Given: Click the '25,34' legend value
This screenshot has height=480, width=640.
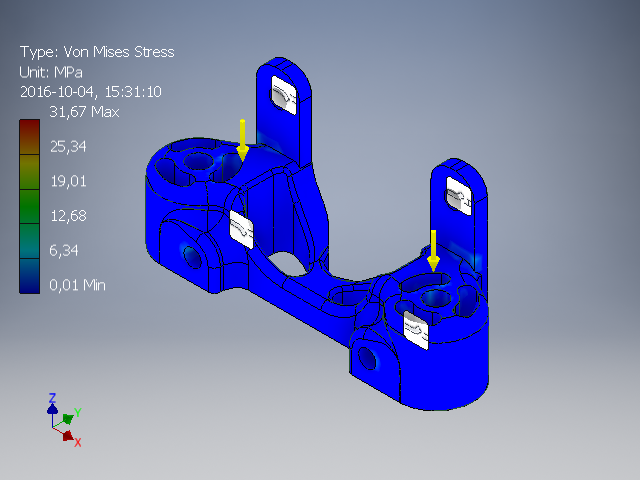Looking at the screenshot, I should click(68, 147).
